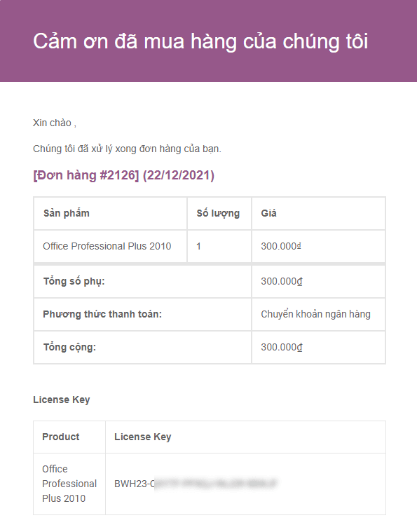Screen dimensions: 417x532
Task: Click the 'Số lượng' column header
Action: (x=218, y=213)
